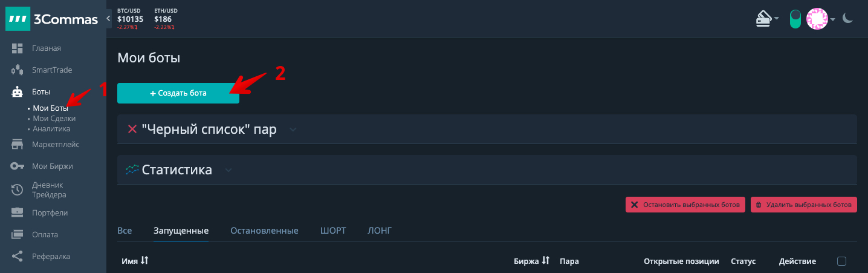Expand the Статистика section chevron

point(228,170)
